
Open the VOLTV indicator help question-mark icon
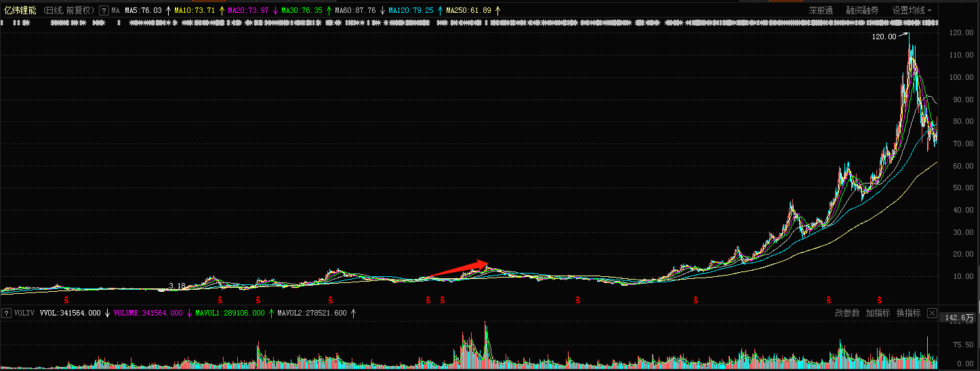coord(7,313)
